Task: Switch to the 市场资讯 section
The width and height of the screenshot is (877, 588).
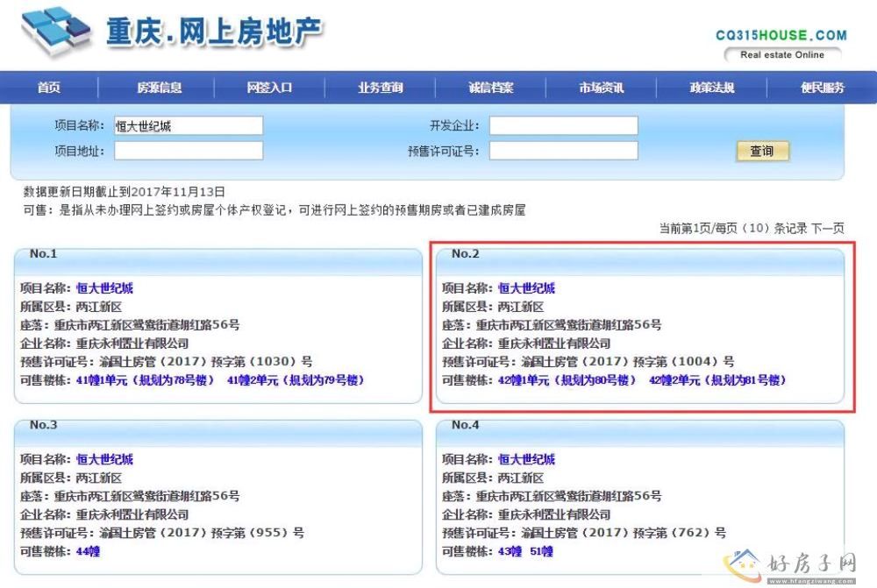Action: click(602, 88)
